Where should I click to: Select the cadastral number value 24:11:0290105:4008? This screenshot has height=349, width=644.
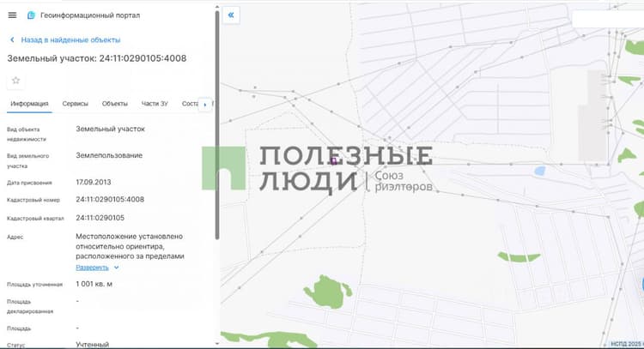pos(110,200)
